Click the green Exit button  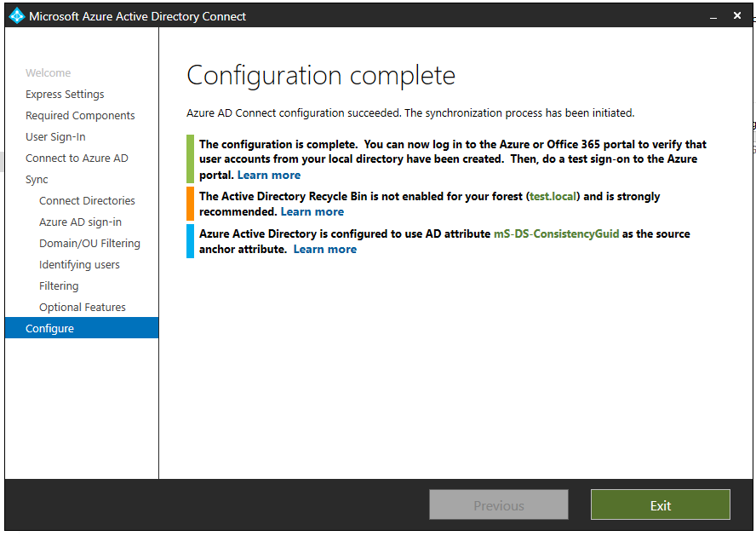(x=660, y=505)
